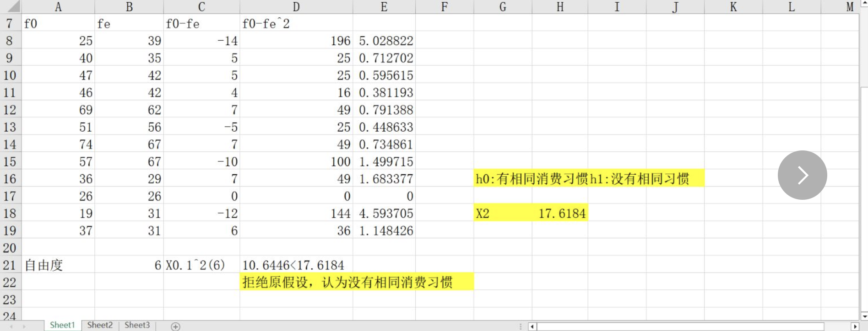Select column A header

(58, 7)
